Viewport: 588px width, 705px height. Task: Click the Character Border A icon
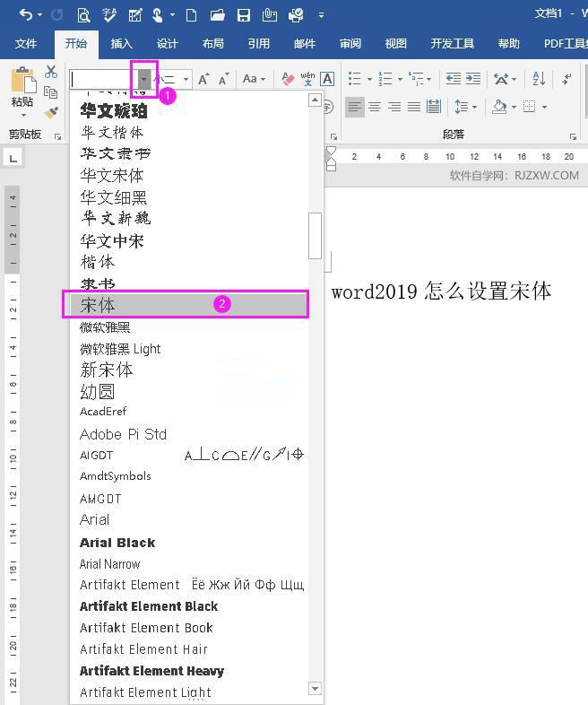click(327, 79)
